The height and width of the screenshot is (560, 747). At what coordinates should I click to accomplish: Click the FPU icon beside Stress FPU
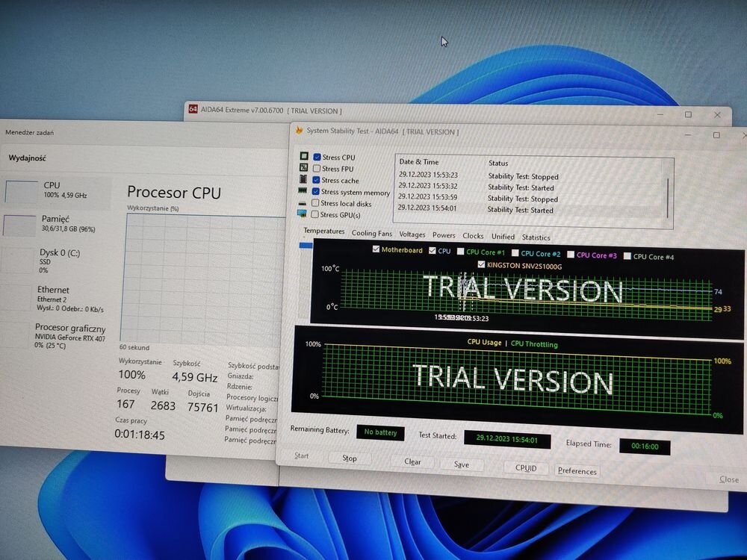[304, 168]
